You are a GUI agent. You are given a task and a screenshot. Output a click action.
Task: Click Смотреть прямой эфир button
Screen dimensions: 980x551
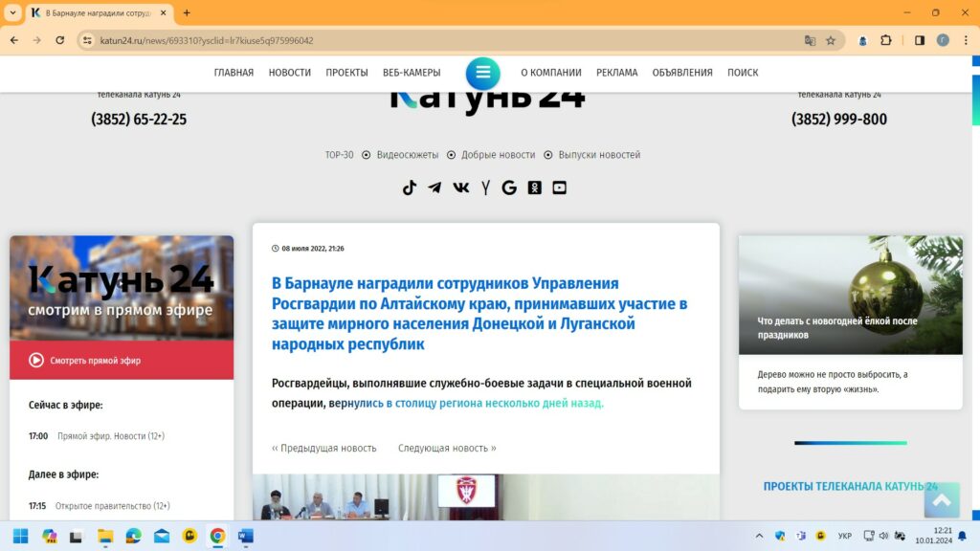pyautogui.click(x=122, y=361)
